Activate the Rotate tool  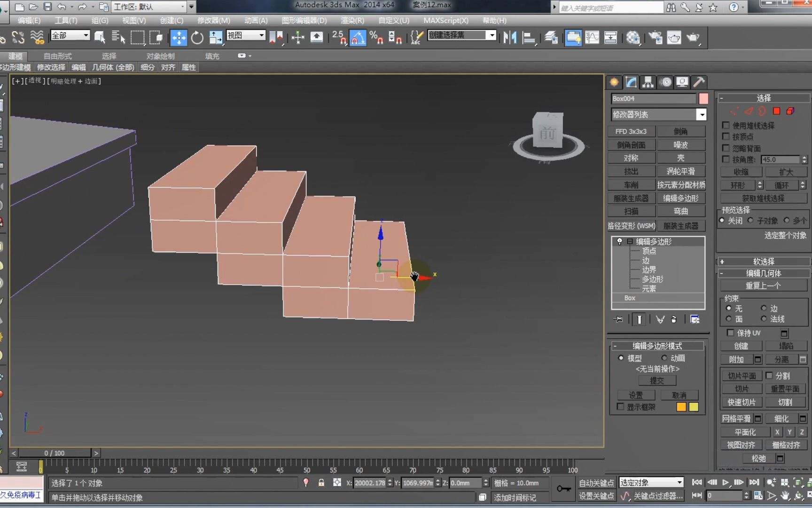pos(197,38)
